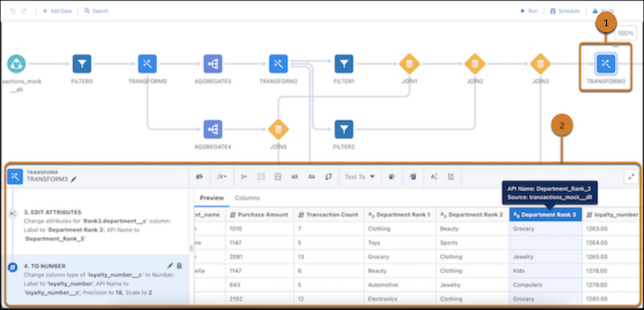Select the FILTER2 node
644x310 pixels.
tap(344, 130)
